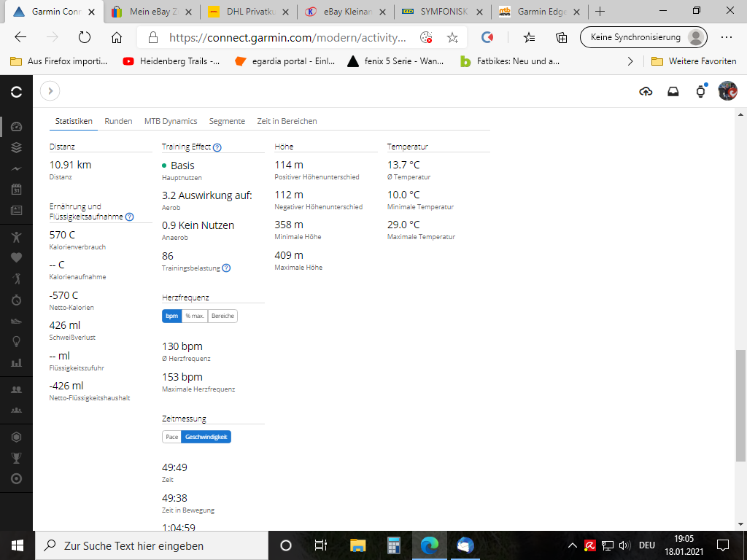Switch to the Runden tab
This screenshot has width=747, height=560.
[118, 121]
